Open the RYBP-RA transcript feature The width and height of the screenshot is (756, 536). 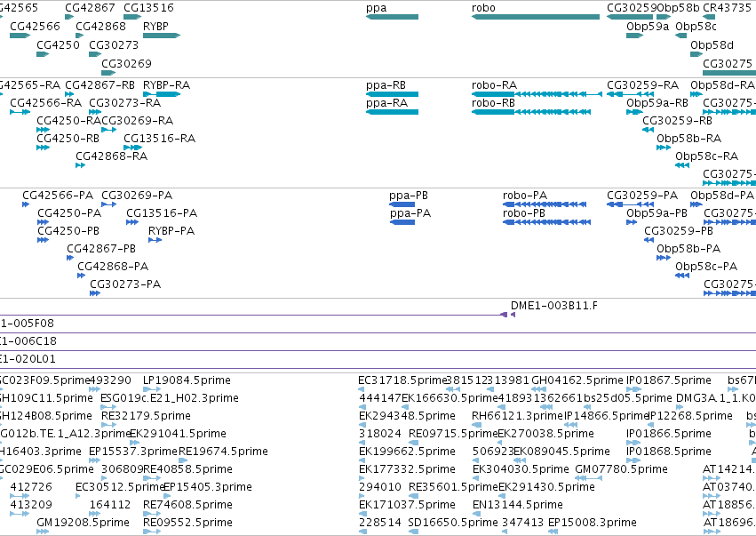click(162, 94)
